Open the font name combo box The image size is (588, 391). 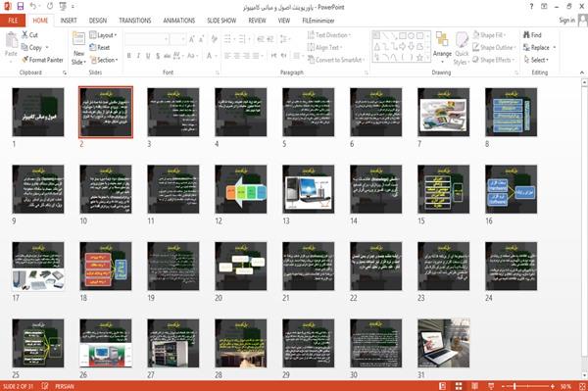pyautogui.click(x=146, y=38)
